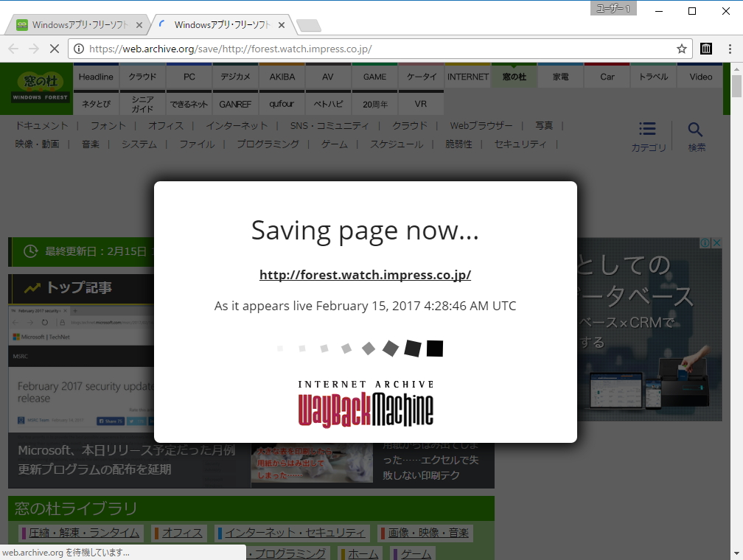Open AKIBA site link
This screenshot has width=743, height=560.
click(282, 77)
